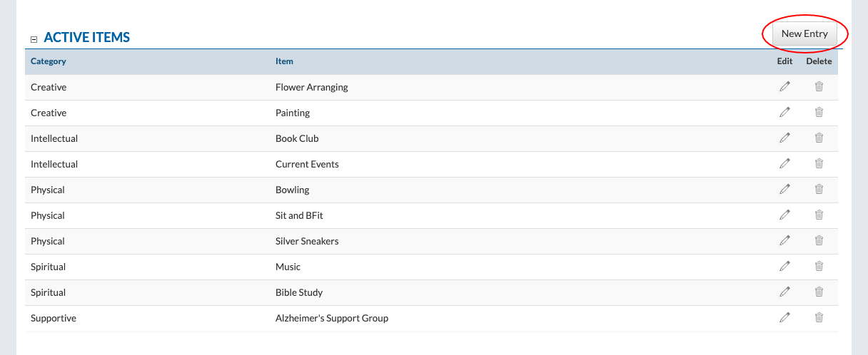Screen dimensions: 868x355
Task: Edit the Current Events item
Action: tap(784, 164)
